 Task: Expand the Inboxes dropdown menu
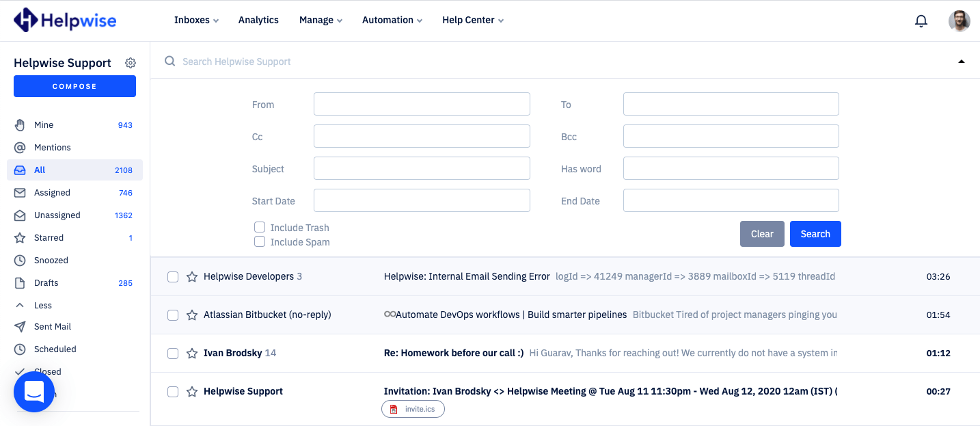coord(196,21)
